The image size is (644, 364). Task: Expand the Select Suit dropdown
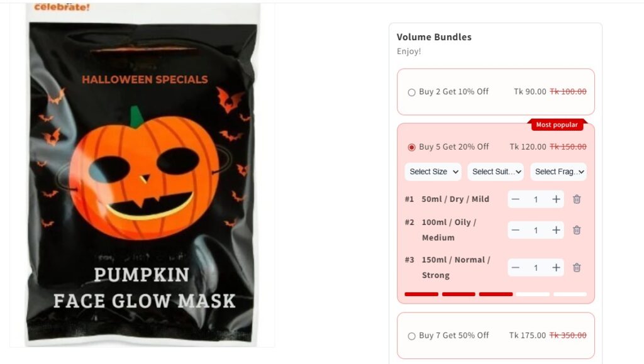coord(496,172)
